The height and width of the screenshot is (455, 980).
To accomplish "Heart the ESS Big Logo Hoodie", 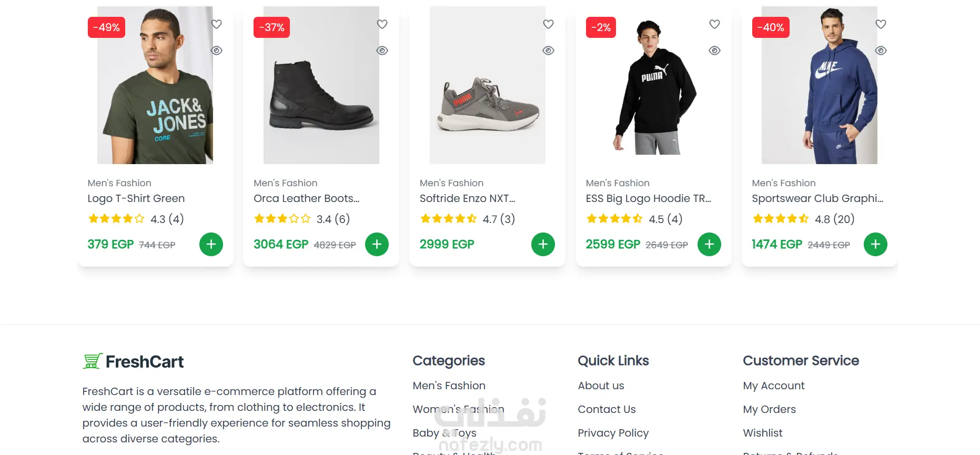I will [714, 24].
